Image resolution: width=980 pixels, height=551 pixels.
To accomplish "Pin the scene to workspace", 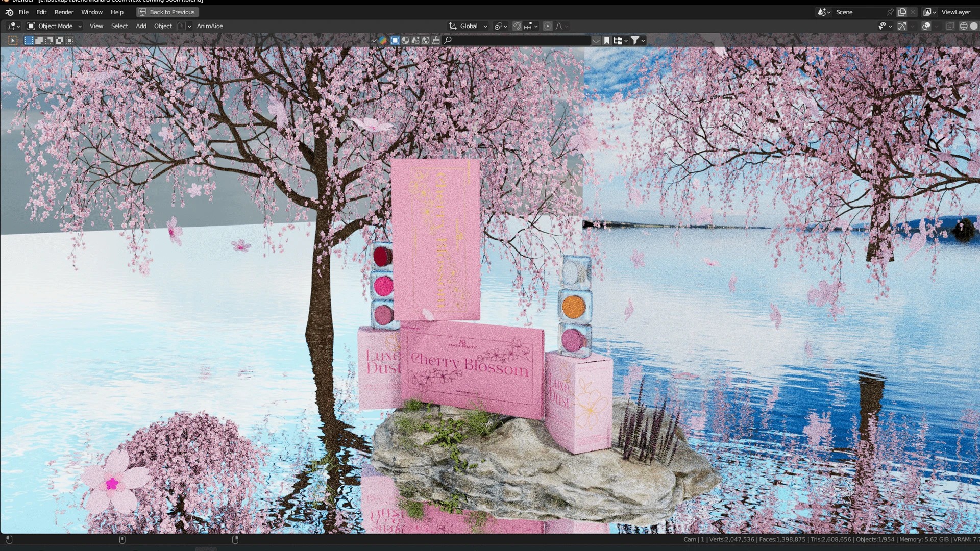I will click(x=891, y=12).
